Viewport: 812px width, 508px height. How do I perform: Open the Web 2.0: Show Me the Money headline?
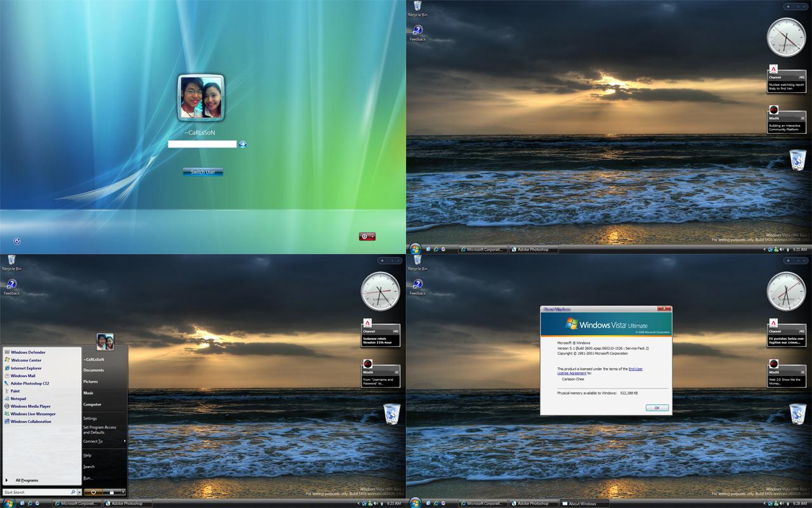point(787,382)
